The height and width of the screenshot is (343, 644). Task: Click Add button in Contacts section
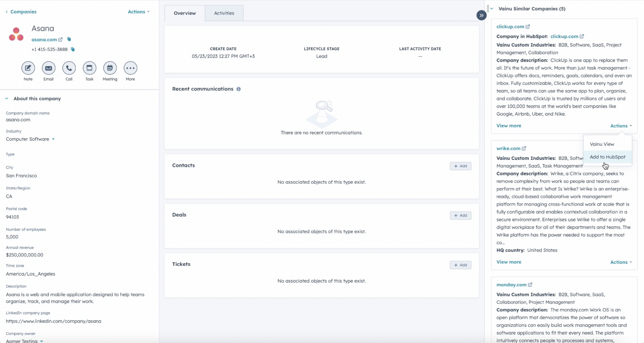[460, 166]
